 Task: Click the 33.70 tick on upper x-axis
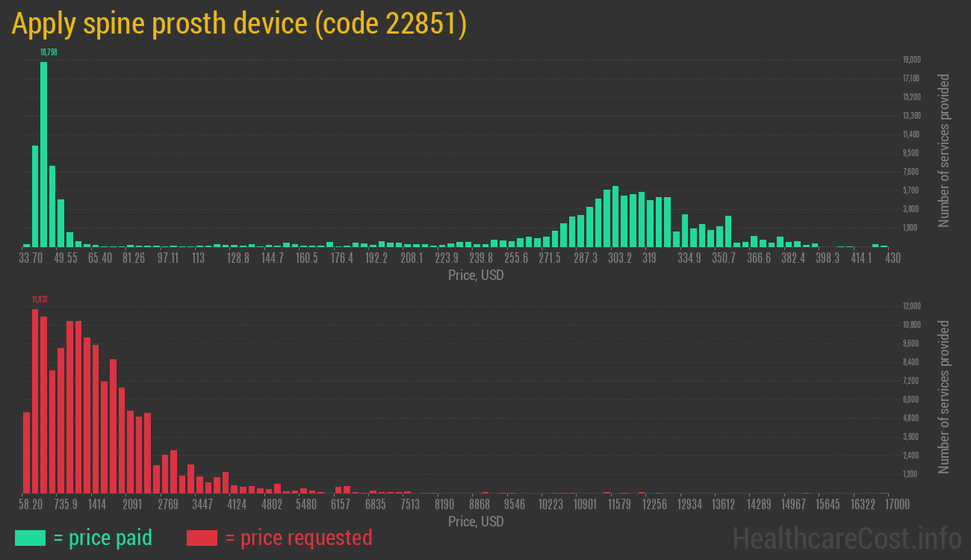(31, 258)
